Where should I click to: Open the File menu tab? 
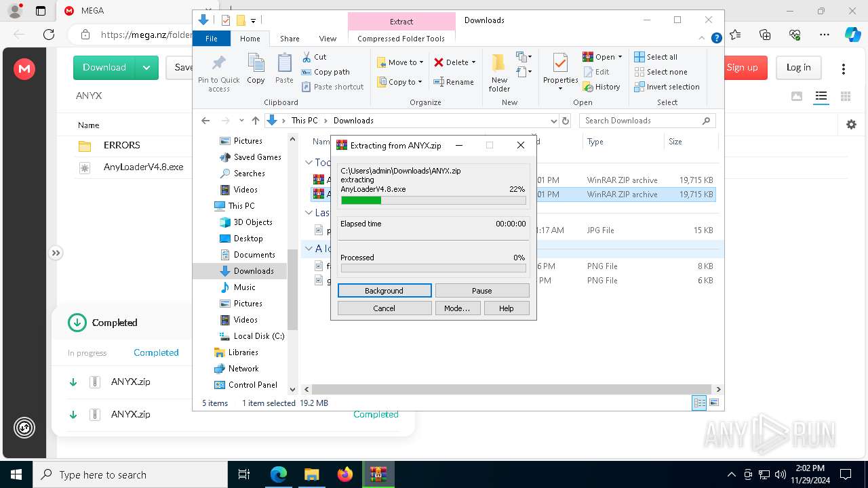212,39
